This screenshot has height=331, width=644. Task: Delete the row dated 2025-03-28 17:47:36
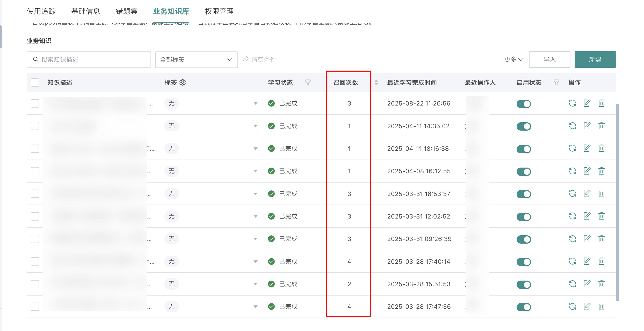click(x=602, y=307)
